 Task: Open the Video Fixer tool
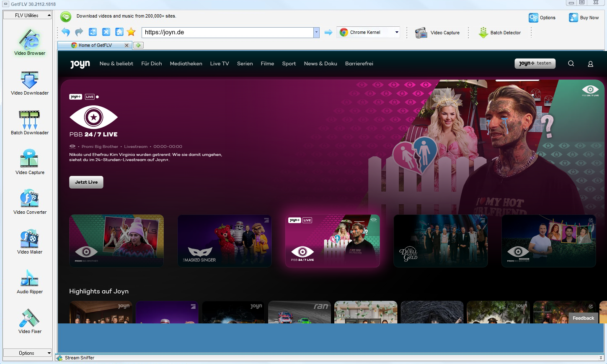click(x=30, y=321)
